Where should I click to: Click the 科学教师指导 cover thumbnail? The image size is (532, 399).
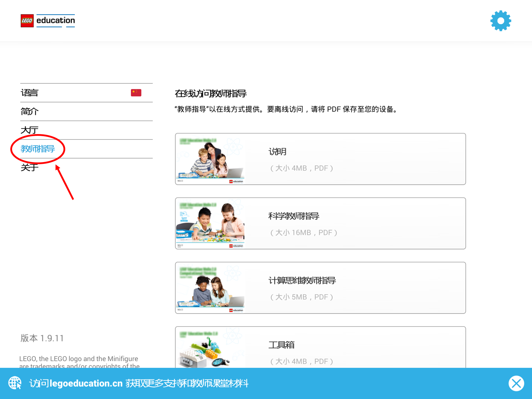tap(210, 223)
